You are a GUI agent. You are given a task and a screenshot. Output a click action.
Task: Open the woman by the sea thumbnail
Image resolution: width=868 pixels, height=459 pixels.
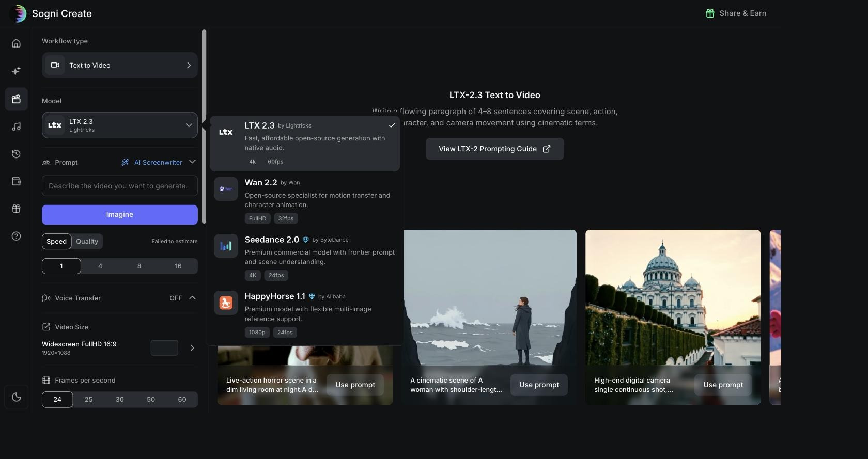(489, 297)
